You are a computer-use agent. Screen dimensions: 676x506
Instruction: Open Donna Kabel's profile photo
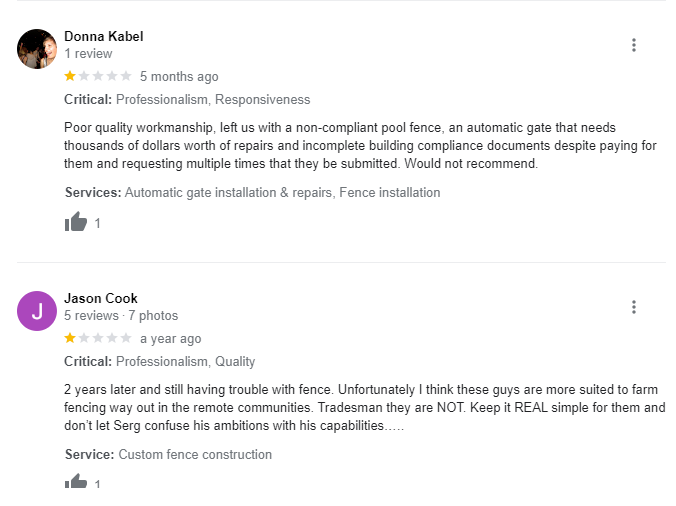[x=37, y=48]
